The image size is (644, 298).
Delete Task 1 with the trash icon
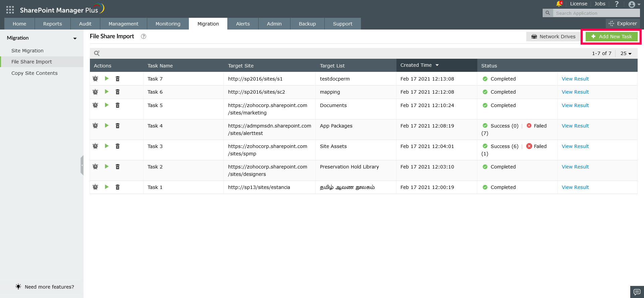(118, 187)
